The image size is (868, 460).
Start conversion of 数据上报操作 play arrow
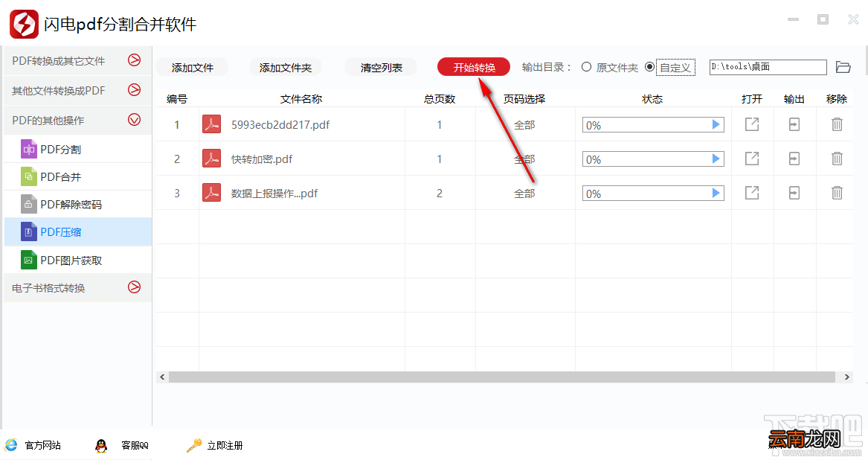(716, 193)
